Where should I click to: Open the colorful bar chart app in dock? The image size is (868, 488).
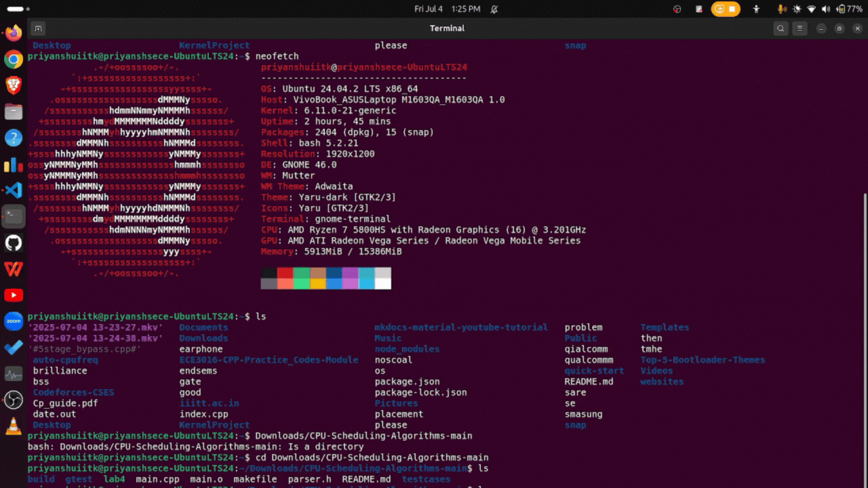[13, 164]
